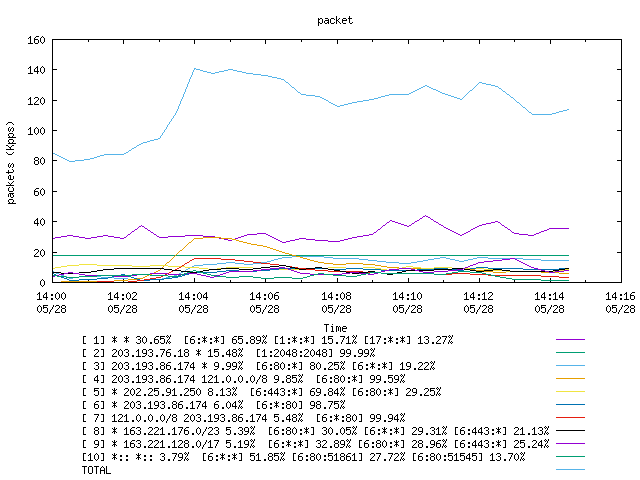
Task: Click the y-axis value 140
Action: click(x=36, y=70)
